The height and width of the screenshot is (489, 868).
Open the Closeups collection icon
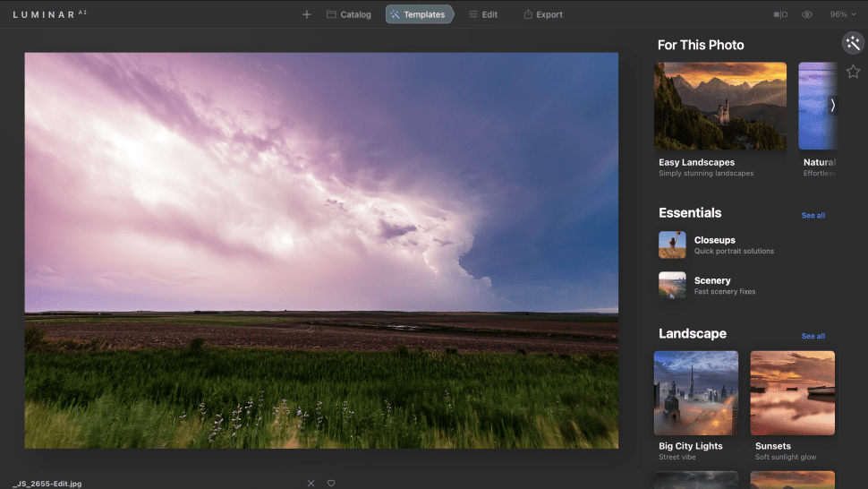coord(672,244)
